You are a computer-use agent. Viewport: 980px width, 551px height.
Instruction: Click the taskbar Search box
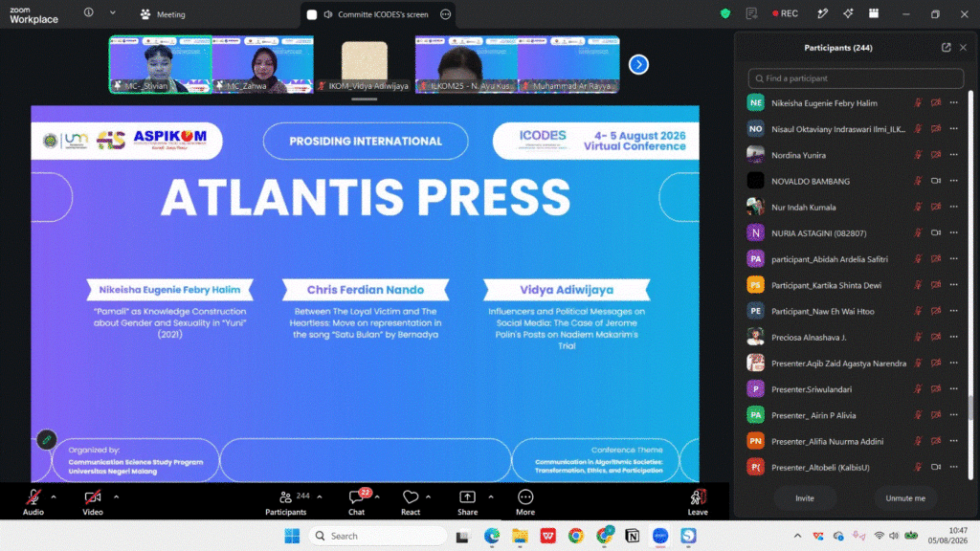coord(378,536)
